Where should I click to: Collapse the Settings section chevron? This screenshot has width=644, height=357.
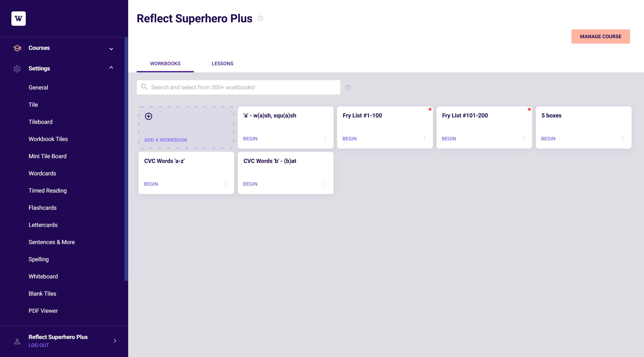111,67
